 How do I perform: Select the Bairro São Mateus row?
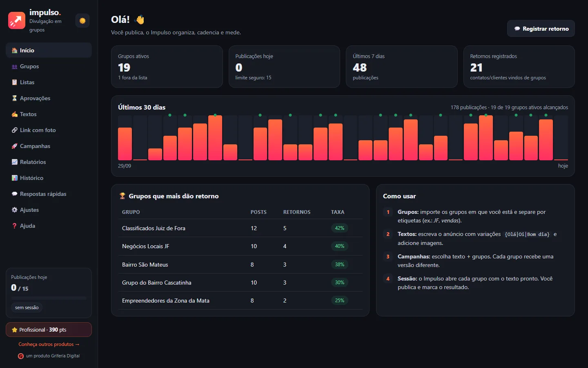tap(241, 265)
